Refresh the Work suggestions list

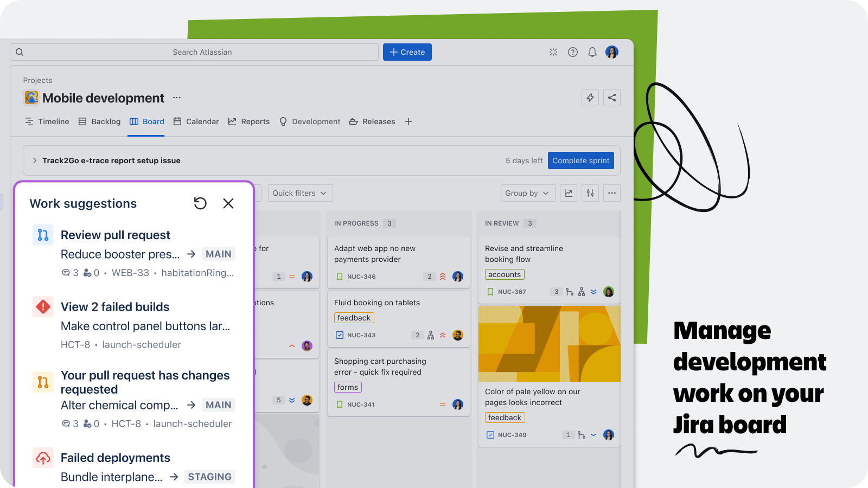point(200,203)
